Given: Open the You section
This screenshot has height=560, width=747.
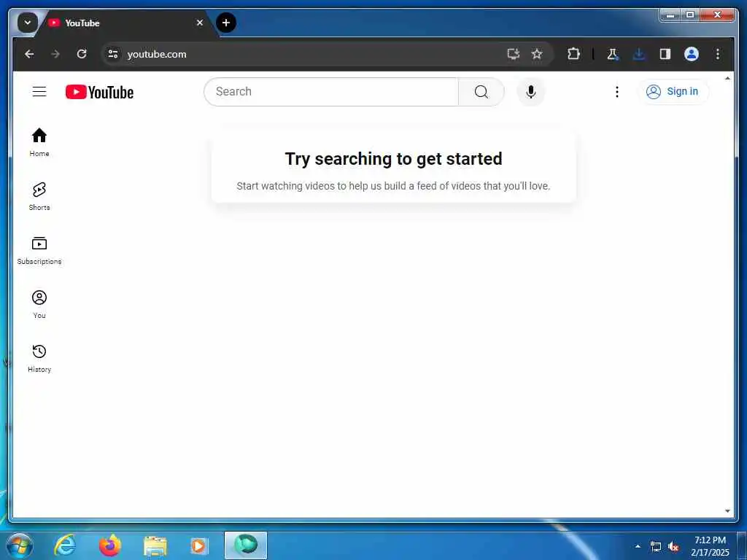Looking at the screenshot, I should pos(39,304).
